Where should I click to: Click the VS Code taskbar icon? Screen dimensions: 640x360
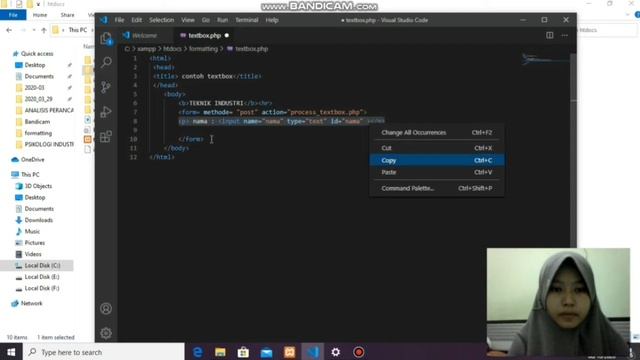pos(313,352)
